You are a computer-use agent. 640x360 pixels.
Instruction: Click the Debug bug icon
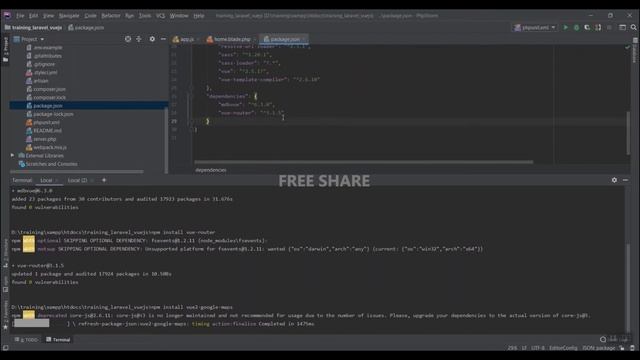coord(576,27)
